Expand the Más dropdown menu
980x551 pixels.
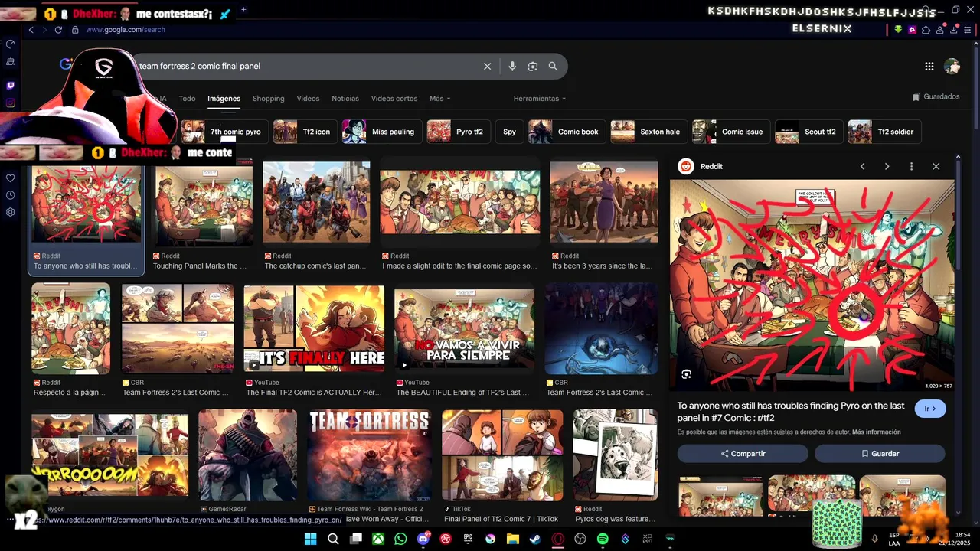[x=439, y=99]
